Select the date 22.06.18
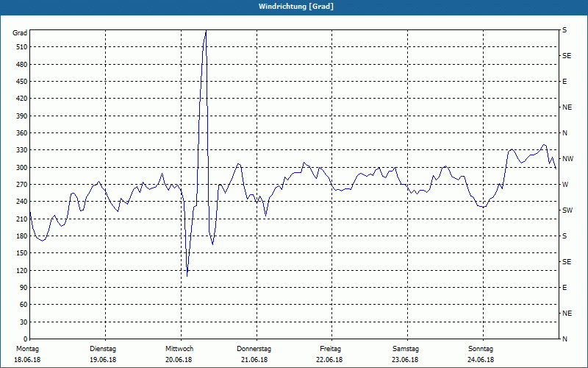Image resolution: width=588 pixels, height=368 pixels. pyautogui.click(x=329, y=360)
